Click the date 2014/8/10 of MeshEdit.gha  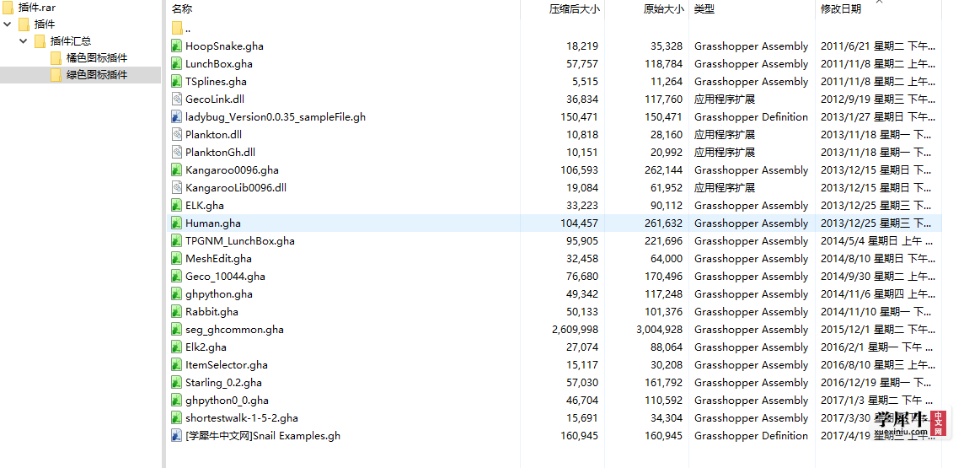[x=878, y=258]
